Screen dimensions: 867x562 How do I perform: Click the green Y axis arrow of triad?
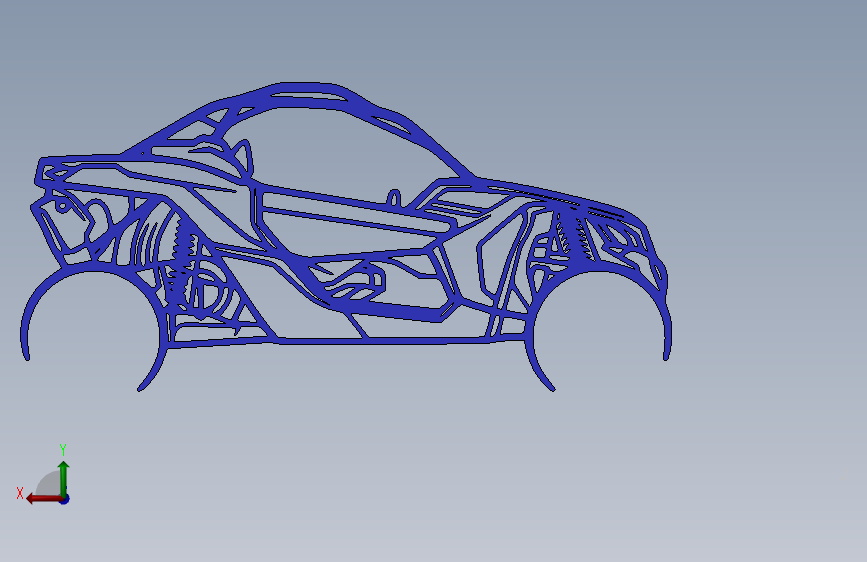pos(64,478)
